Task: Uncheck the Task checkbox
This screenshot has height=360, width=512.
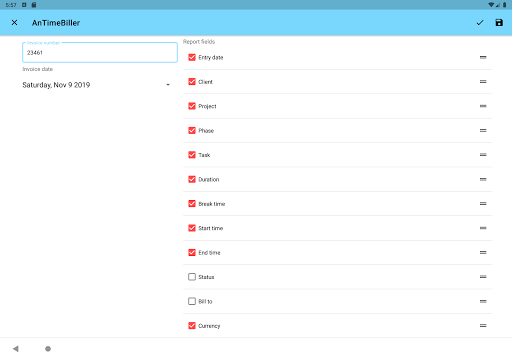Action: coord(192,155)
